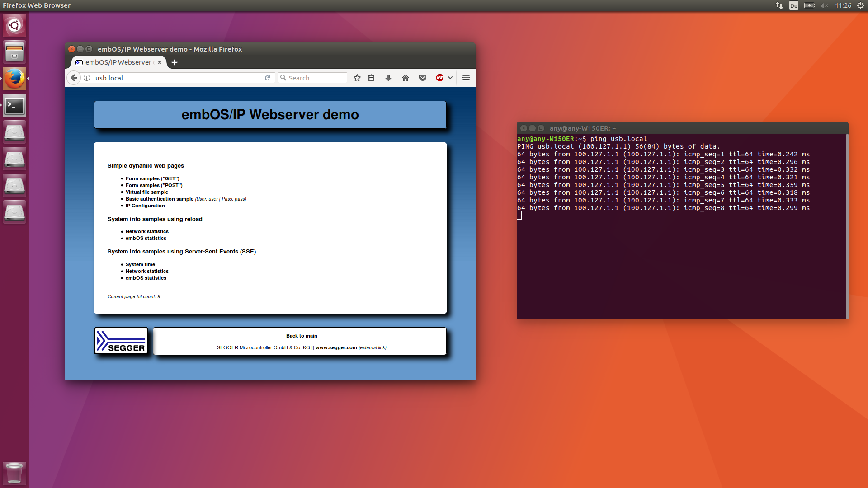Viewport: 868px width, 488px height.
Task: Go to the Firefox home page icon
Action: (406, 78)
